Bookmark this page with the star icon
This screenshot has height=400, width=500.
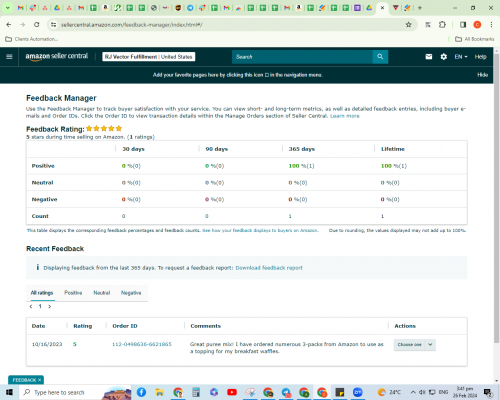(408, 25)
